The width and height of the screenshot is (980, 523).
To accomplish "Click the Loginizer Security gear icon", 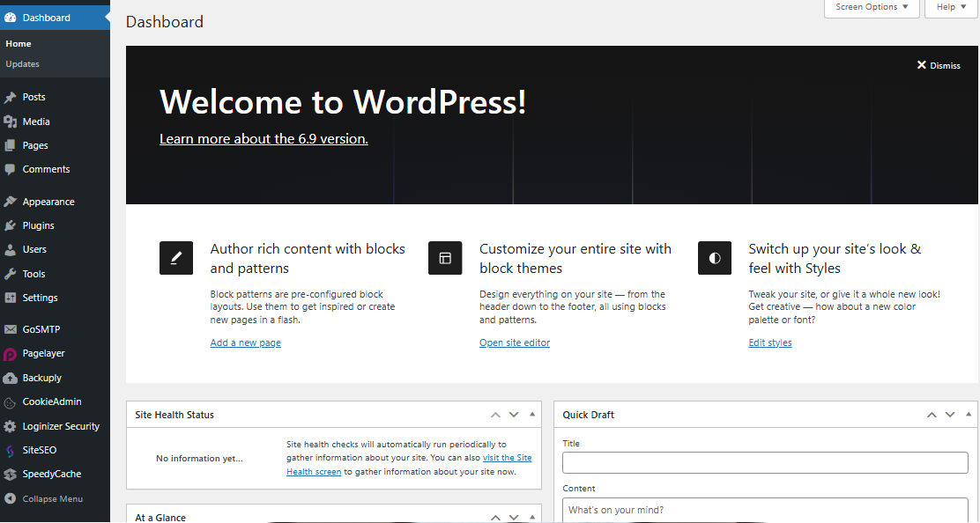I will pyautogui.click(x=10, y=426).
